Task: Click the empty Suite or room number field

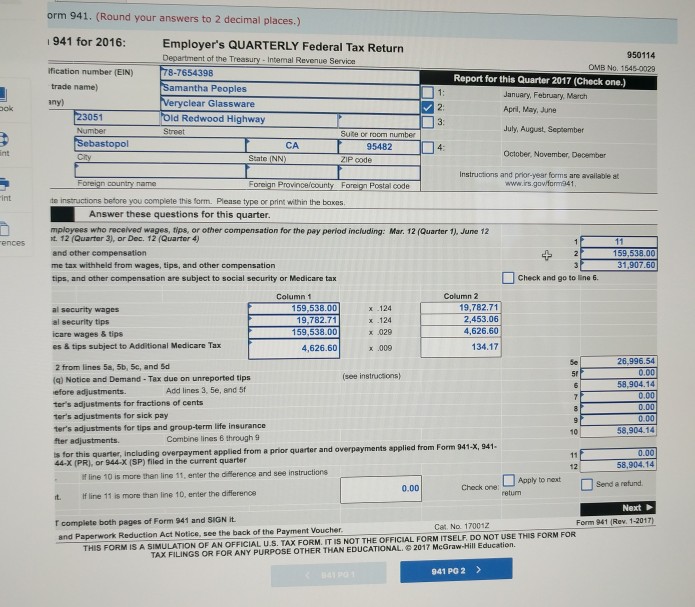Action: click(x=379, y=121)
